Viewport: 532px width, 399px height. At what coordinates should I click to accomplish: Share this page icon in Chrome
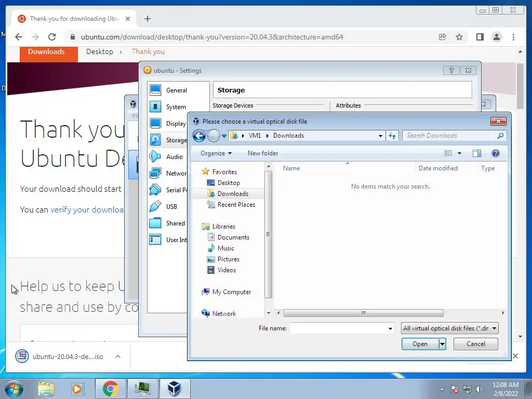coord(442,37)
